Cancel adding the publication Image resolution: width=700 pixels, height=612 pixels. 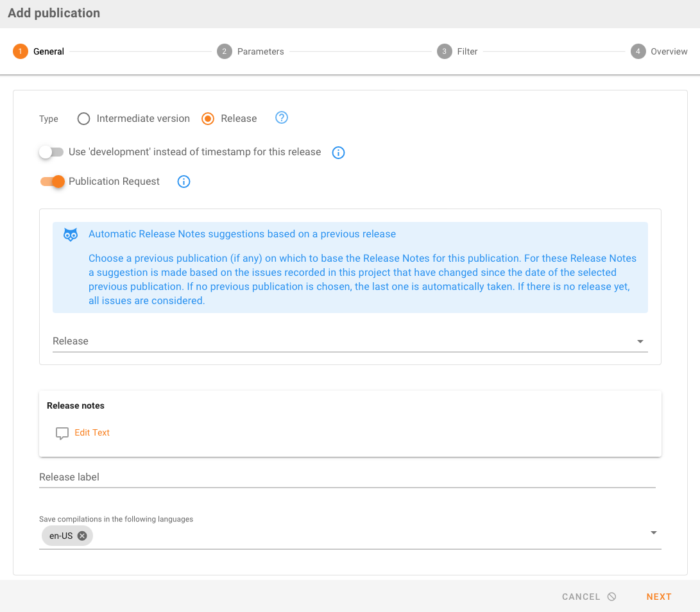point(588,597)
